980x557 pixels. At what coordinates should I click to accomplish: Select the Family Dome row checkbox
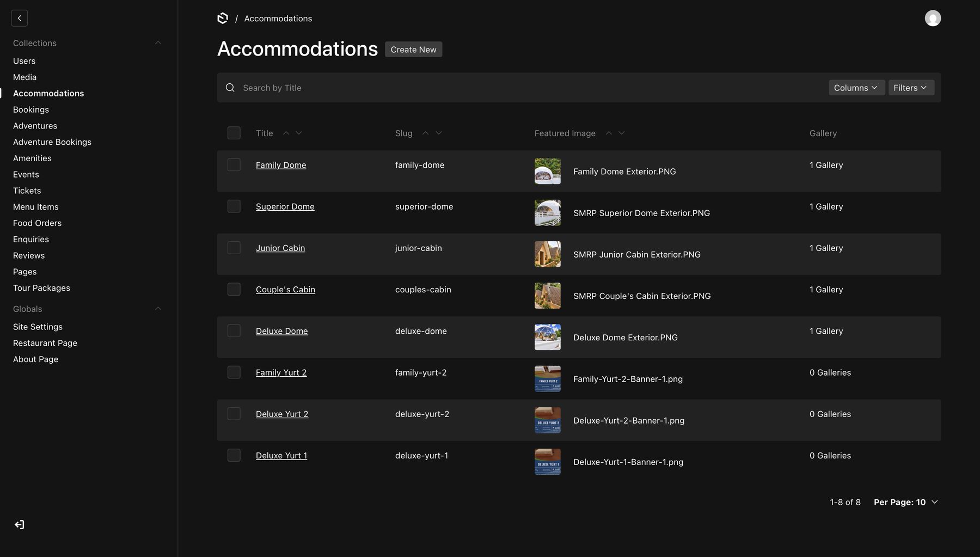234,164
